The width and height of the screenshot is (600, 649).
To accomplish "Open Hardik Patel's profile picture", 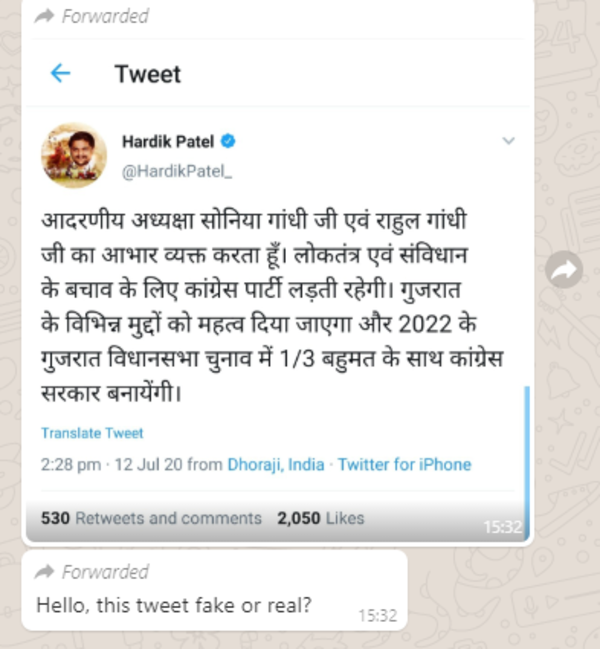I will point(73,154).
